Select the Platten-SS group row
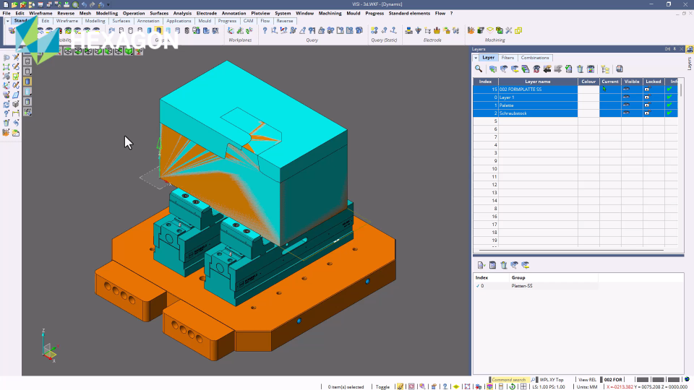The image size is (694, 390). (x=536, y=286)
